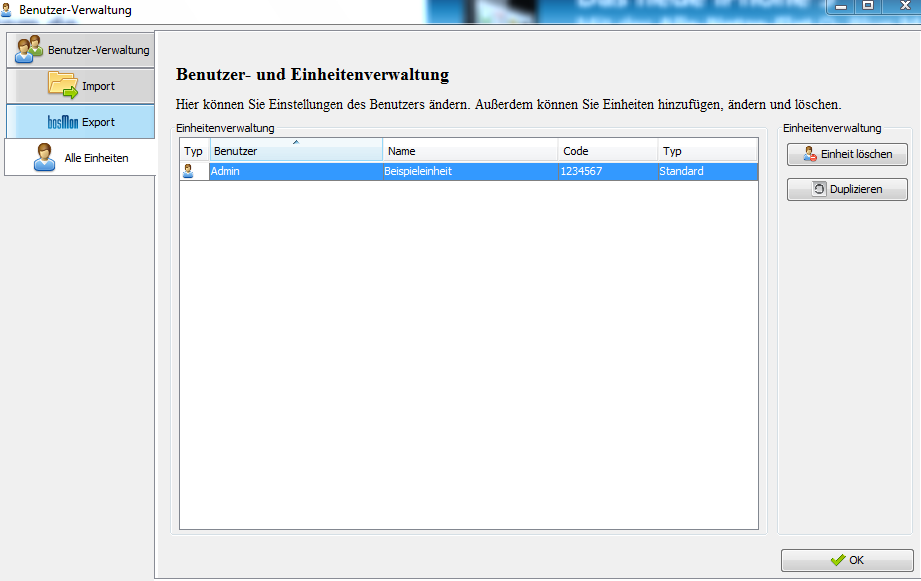Click the rightmost Typ column header
The image size is (921, 581).
pos(707,151)
